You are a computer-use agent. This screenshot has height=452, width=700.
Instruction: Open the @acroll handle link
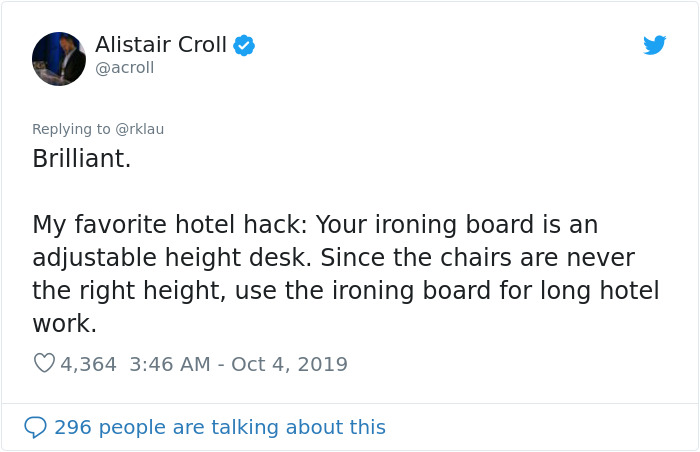tap(124, 68)
